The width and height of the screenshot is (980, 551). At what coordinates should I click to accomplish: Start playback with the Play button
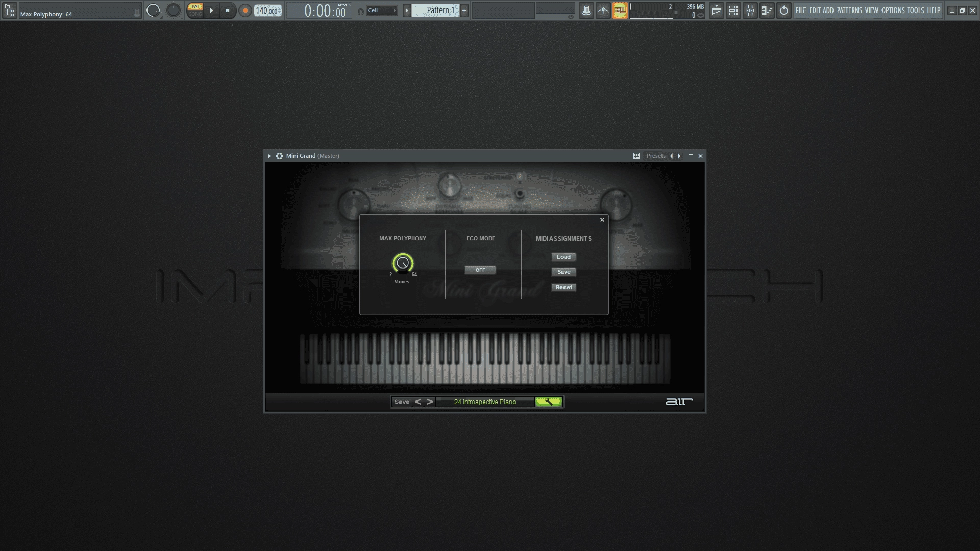(x=211, y=10)
